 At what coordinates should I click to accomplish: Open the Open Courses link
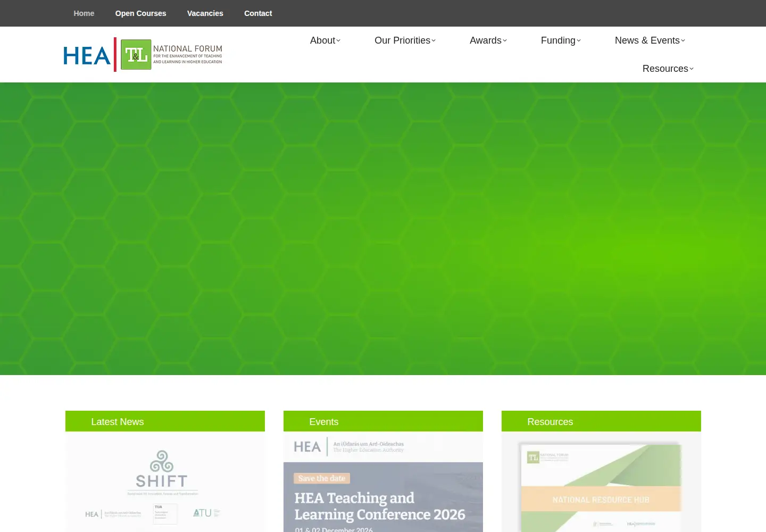coord(140,13)
